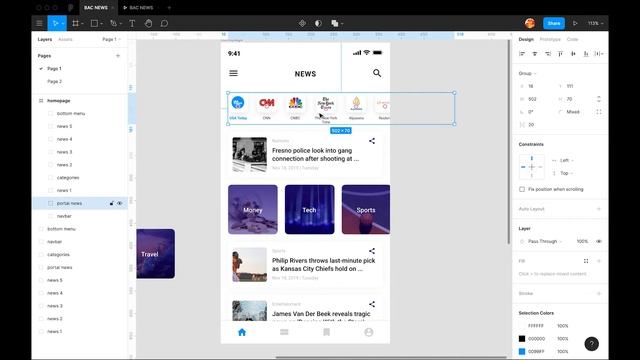Image resolution: width=640 pixels, height=360 pixels.
Task: Click Align left icon
Action: [522, 53]
